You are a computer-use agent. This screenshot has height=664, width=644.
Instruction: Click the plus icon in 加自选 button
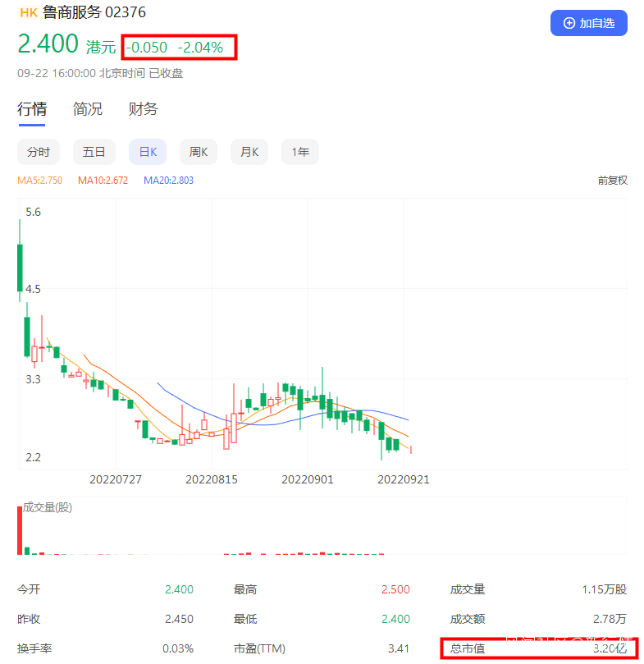[569, 23]
